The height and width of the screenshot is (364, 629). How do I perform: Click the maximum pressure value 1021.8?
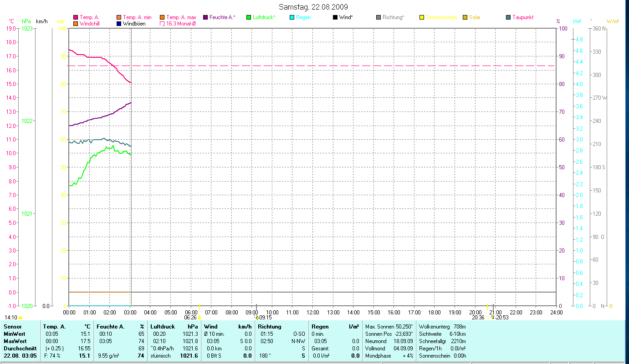pyautogui.click(x=190, y=341)
